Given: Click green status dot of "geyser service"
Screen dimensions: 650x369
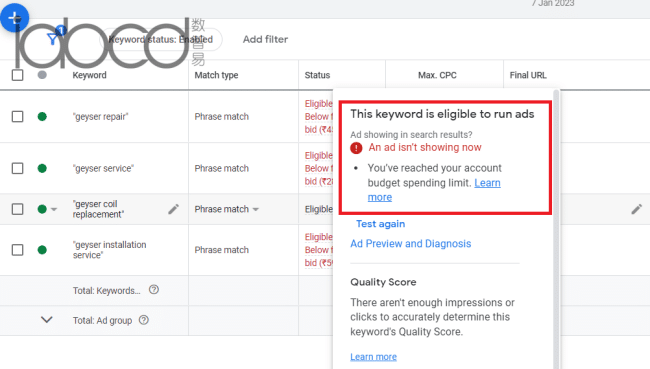Looking at the screenshot, I should 42,168.
